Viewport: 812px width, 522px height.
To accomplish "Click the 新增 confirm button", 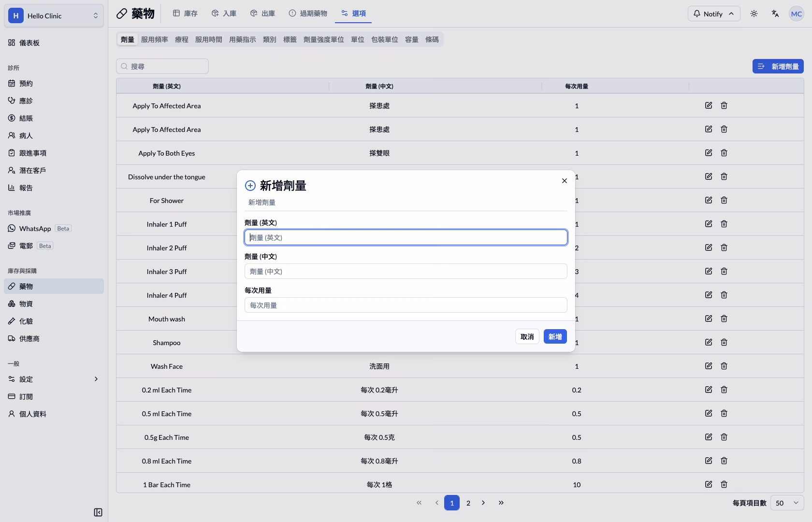I will [555, 336].
